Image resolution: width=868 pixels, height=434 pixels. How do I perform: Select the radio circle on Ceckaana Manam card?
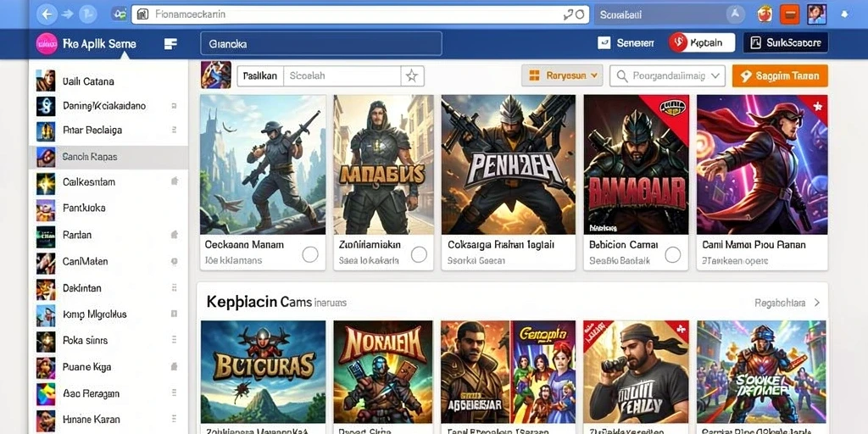[x=310, y=254]
